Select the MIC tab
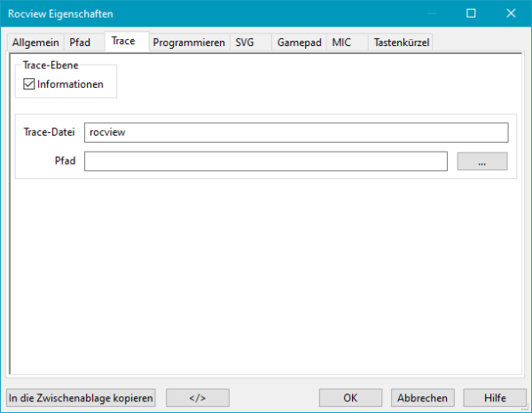Screen dimensions: 532x413 (x=342, y=43)
